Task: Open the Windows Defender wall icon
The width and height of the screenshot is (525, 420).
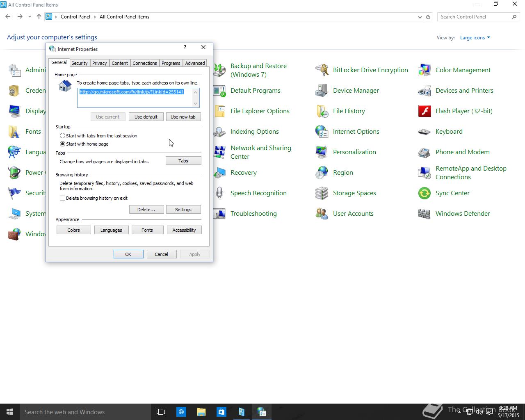Action: click(x=425, y=214)
